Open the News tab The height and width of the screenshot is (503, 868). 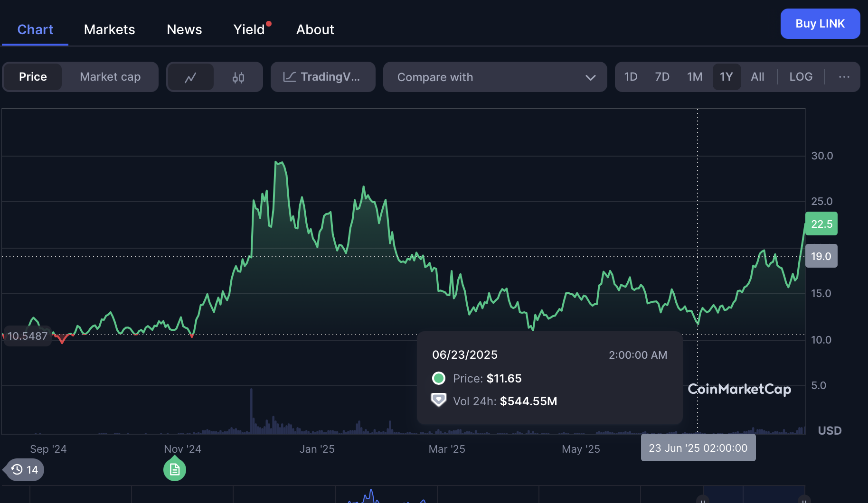tap(184, 29)
